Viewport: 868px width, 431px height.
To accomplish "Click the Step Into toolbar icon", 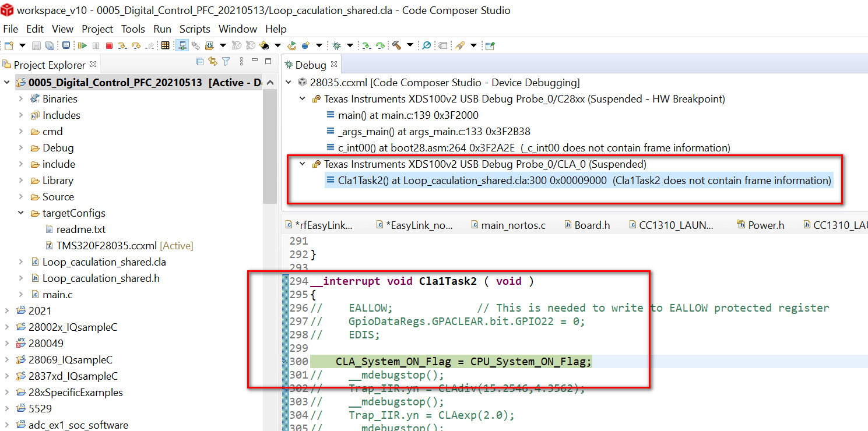I will coord(122,45).
